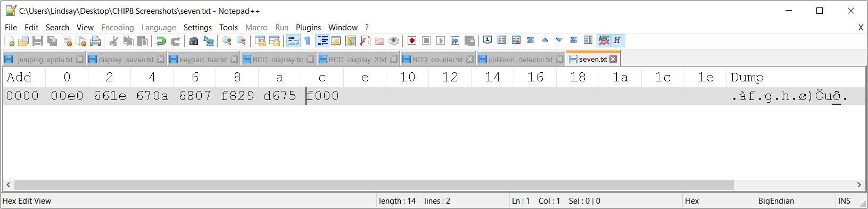
Task: Save the current file via floppy icon
Action: coord(38,40)
